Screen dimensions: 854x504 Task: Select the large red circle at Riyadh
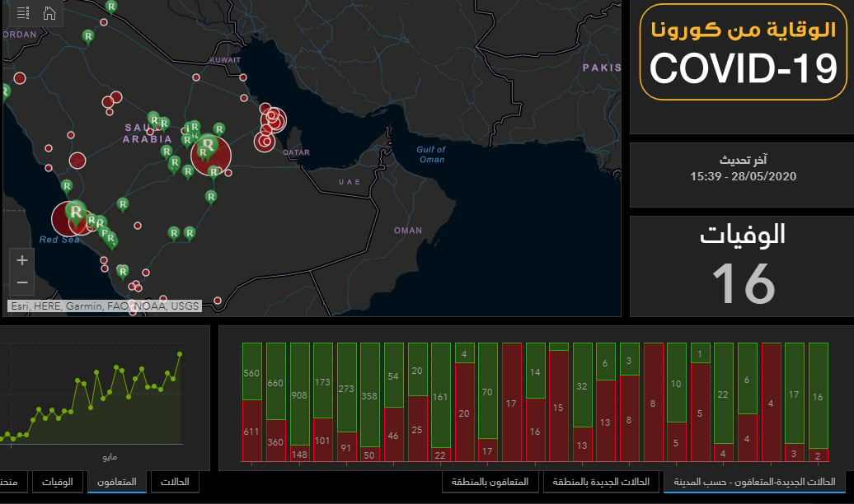tap(211, 156)
